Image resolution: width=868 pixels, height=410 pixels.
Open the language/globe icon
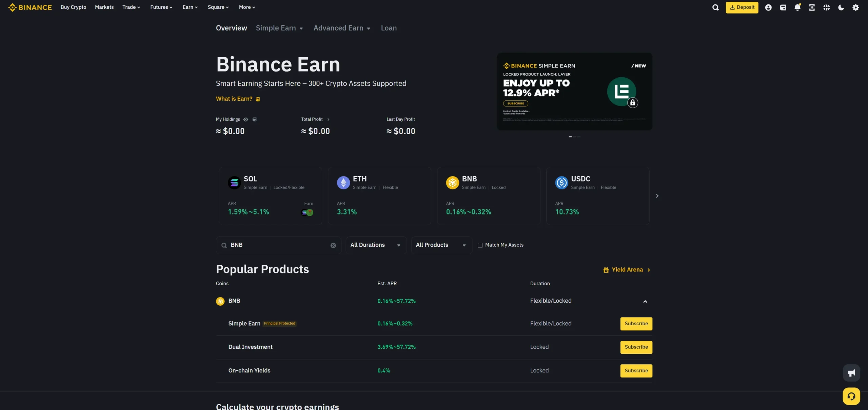(x=827, y=7)
